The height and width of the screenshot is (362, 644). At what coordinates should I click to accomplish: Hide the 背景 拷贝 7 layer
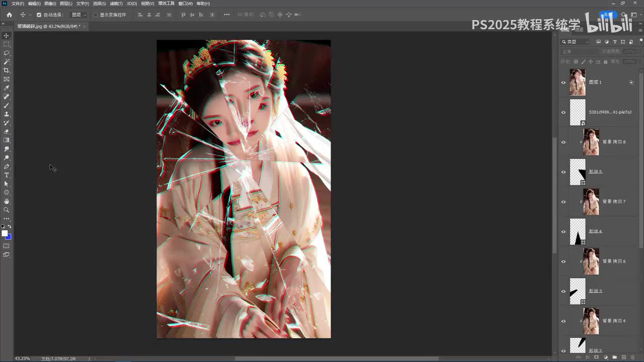563,202
